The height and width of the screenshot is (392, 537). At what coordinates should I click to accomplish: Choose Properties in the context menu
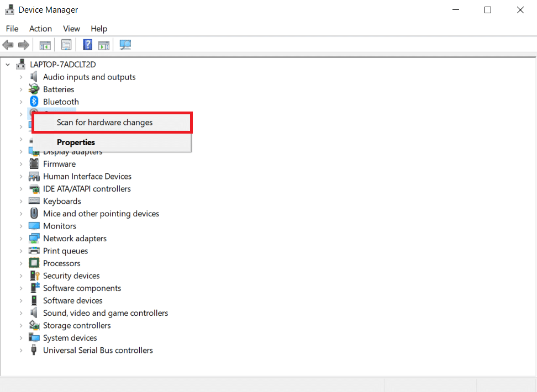[x=112, y=142]
